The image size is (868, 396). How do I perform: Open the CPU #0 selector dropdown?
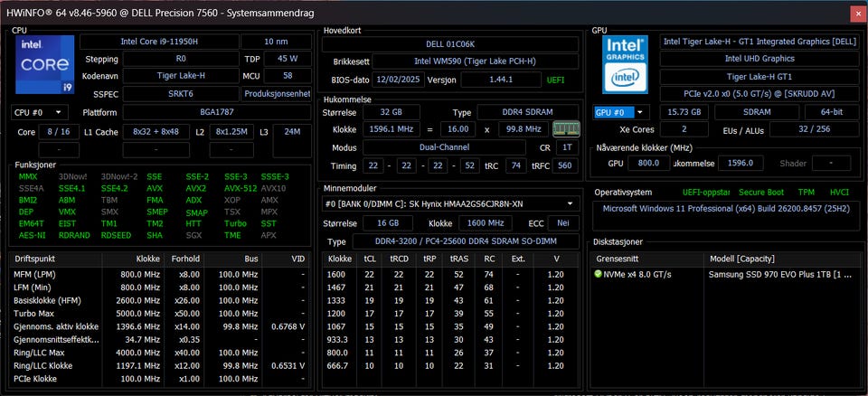[x=39, y=112]
